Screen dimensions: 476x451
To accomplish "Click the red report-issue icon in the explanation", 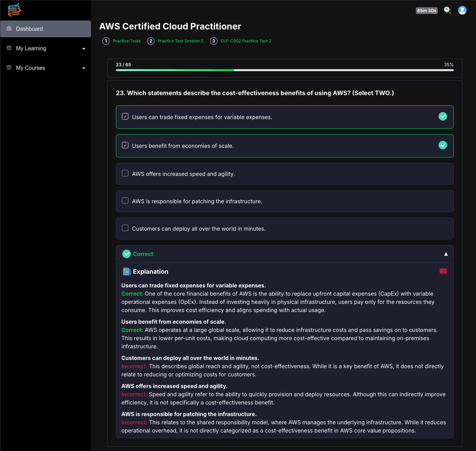I will 443,271.
